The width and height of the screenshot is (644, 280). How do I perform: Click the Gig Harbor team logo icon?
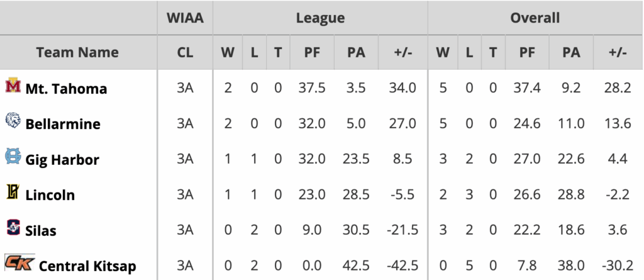13,157
